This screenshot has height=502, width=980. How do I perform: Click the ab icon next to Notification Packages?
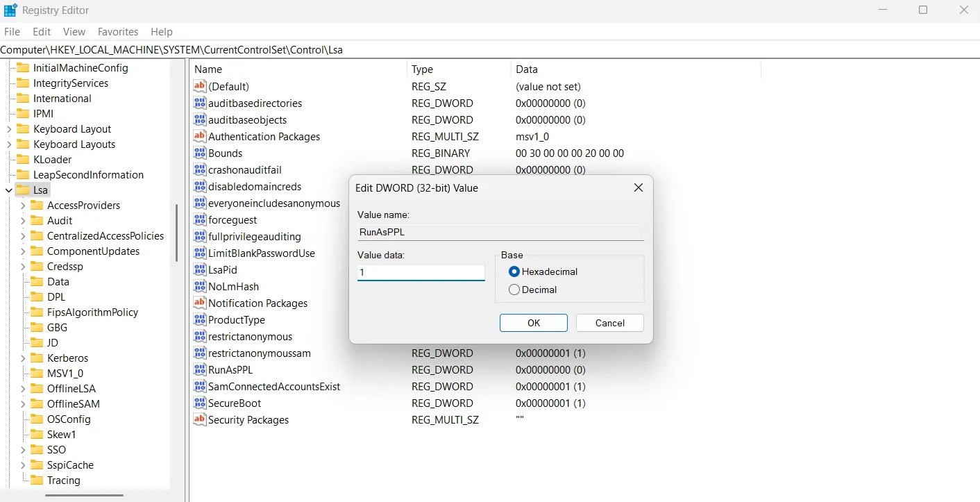coord(199,303)
